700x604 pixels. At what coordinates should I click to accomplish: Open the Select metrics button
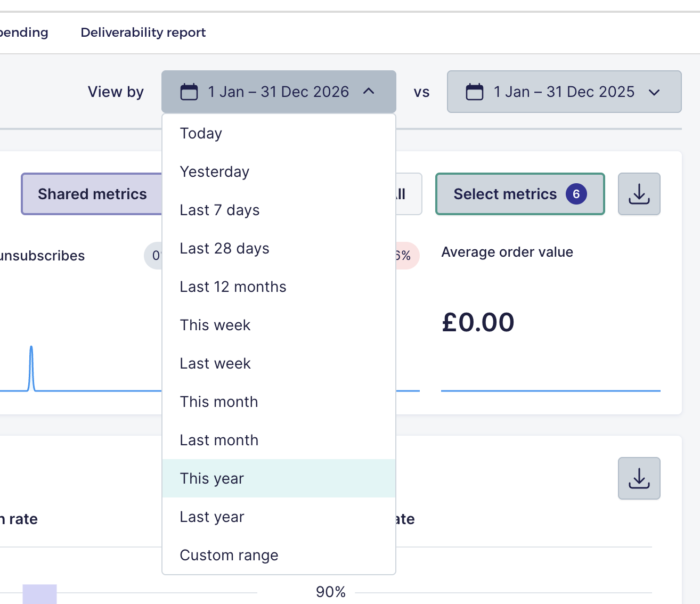[x=520, y=194]
